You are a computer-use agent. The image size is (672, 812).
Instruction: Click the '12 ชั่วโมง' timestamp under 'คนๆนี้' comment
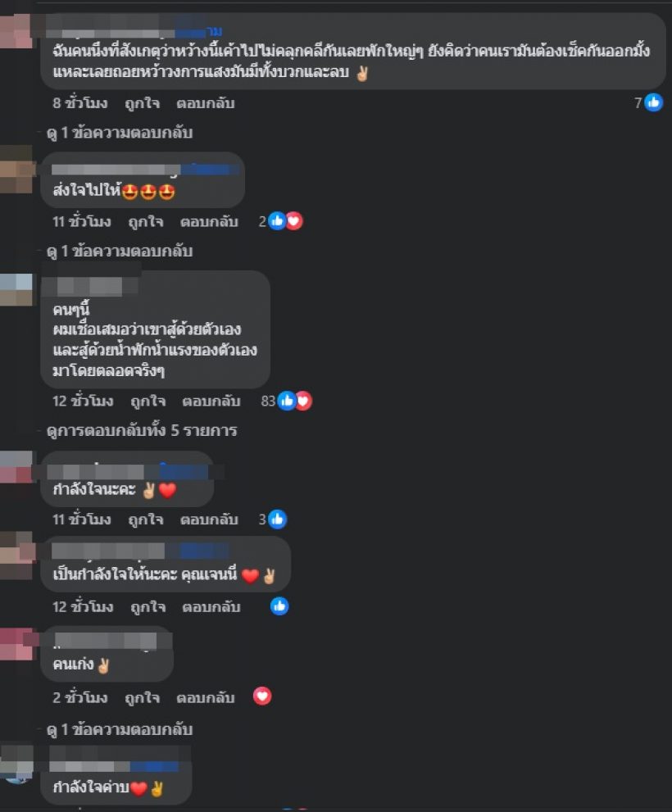pos(83,401)
